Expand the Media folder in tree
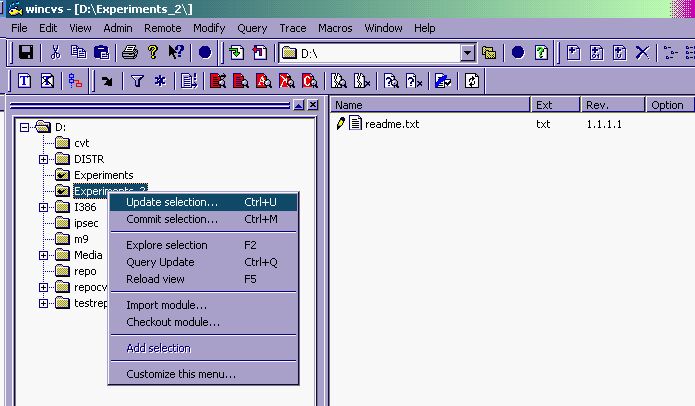 [43, 255]
